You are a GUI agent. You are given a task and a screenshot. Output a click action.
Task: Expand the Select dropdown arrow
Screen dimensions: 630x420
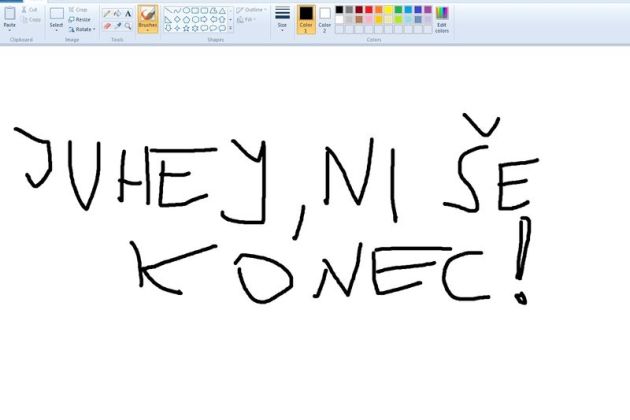[x=56, y=30]
